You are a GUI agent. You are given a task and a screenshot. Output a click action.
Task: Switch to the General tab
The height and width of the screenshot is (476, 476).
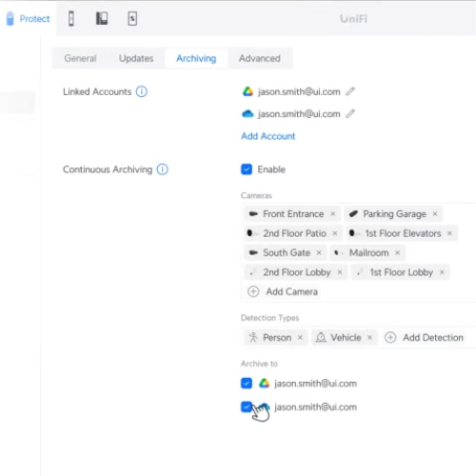(x=80, y=58)
